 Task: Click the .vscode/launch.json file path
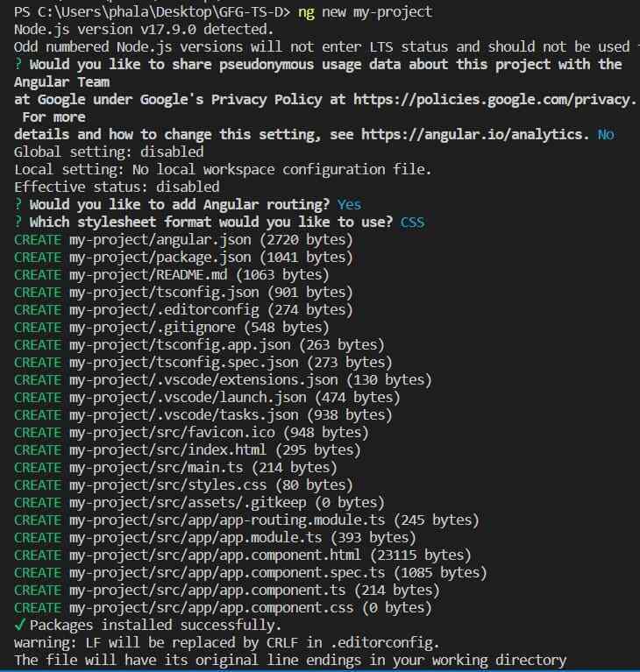point(188,397)
